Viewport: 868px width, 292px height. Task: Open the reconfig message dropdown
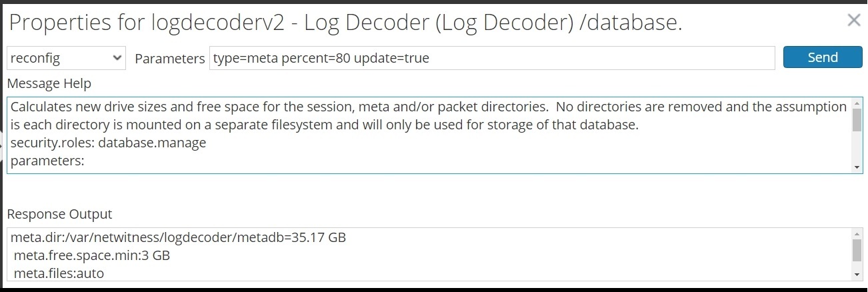tap(66, 58)
